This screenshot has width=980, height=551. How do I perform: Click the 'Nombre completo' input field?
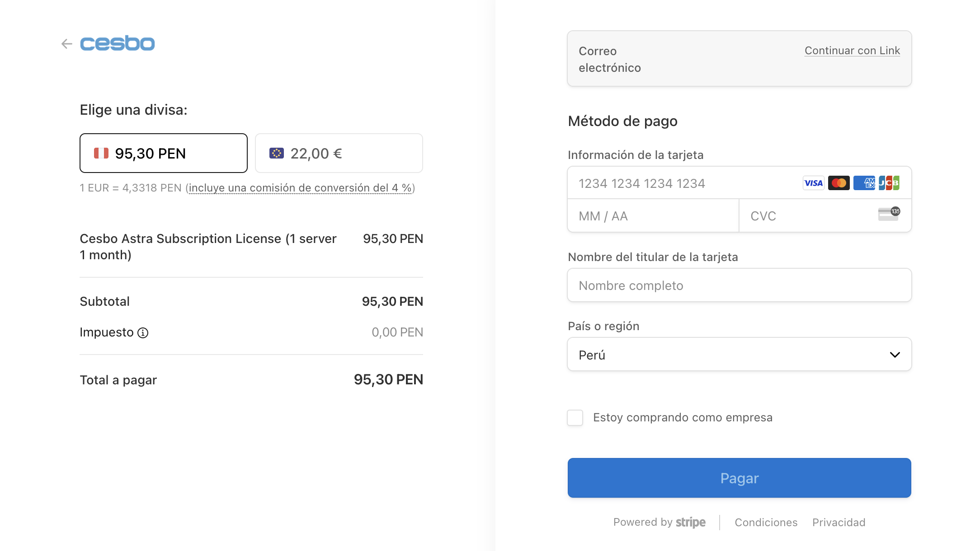coord(739,285)
